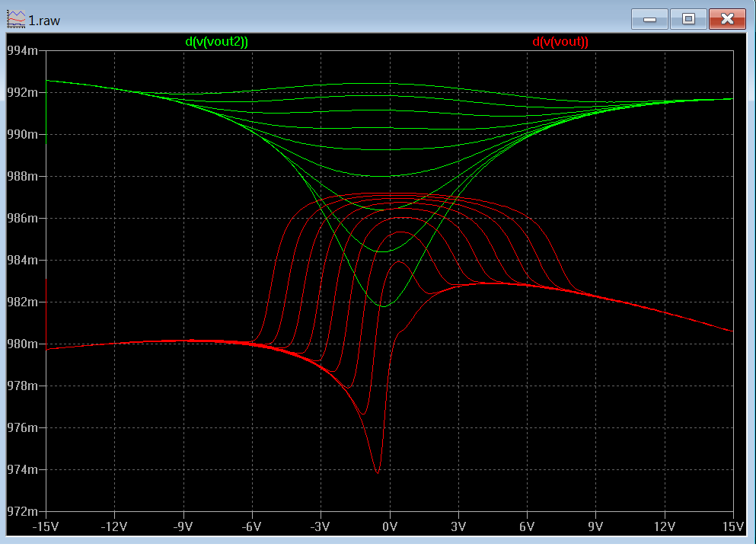Minimize the 1.raw plot window
This screenshot has height=560, width=756.
[x=649, y=19]
